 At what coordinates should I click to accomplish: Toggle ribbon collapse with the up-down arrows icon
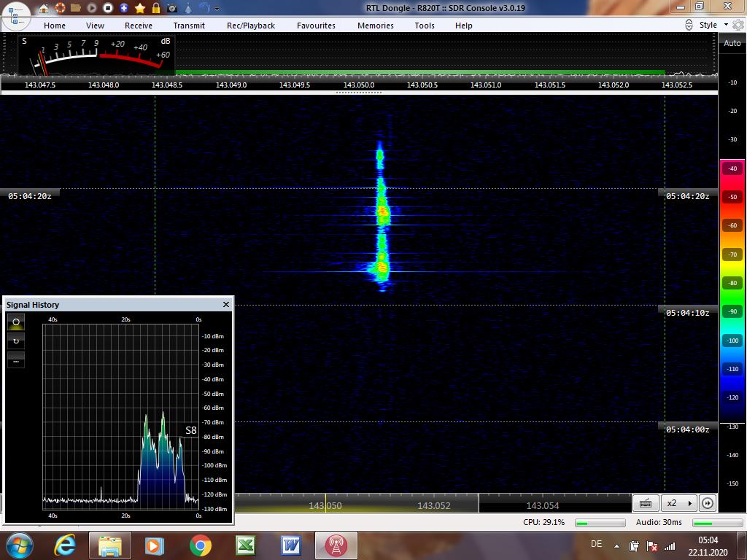(689, 25)
